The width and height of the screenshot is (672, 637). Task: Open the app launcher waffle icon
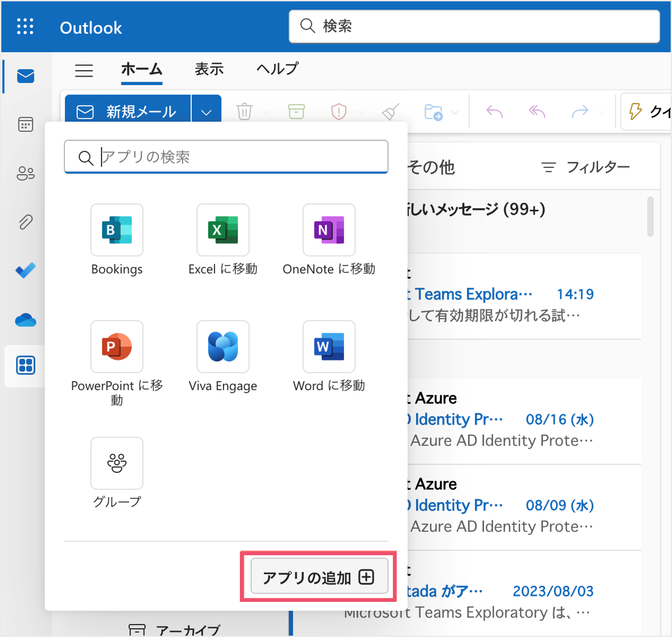coord(25,26)
